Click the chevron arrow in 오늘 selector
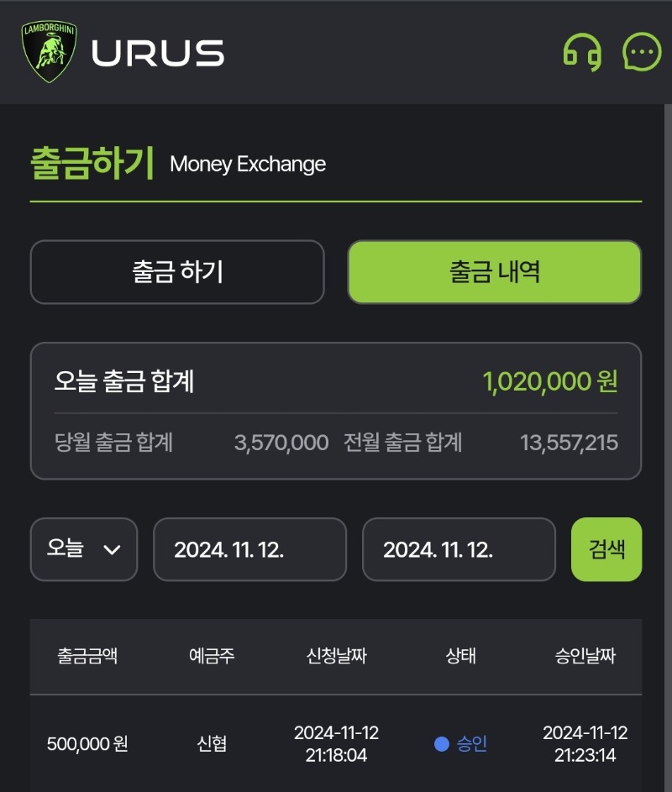Image resolution: width=672 pixels, height=792 pixels. 112,549
